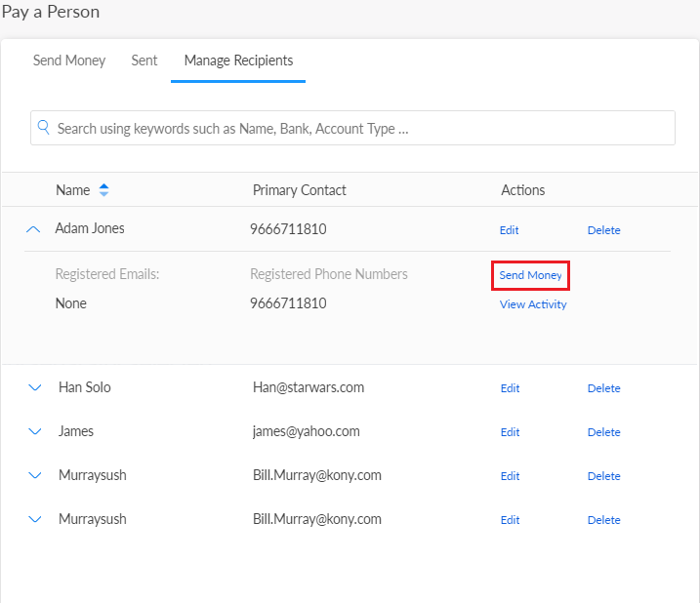The height and width of the screenshot is (603, 700).
Task: Click Send Money link for Adam Jones
Action: [530, 275]
